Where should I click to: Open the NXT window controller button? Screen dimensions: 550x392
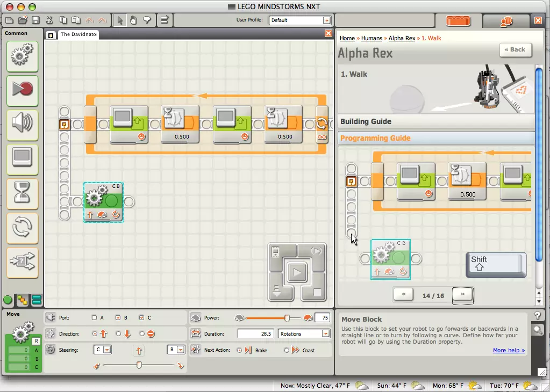coord(277,252)
